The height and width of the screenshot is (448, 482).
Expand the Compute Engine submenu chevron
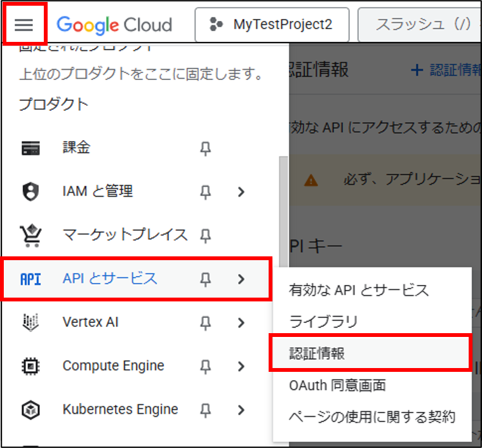tap(241, 366)
